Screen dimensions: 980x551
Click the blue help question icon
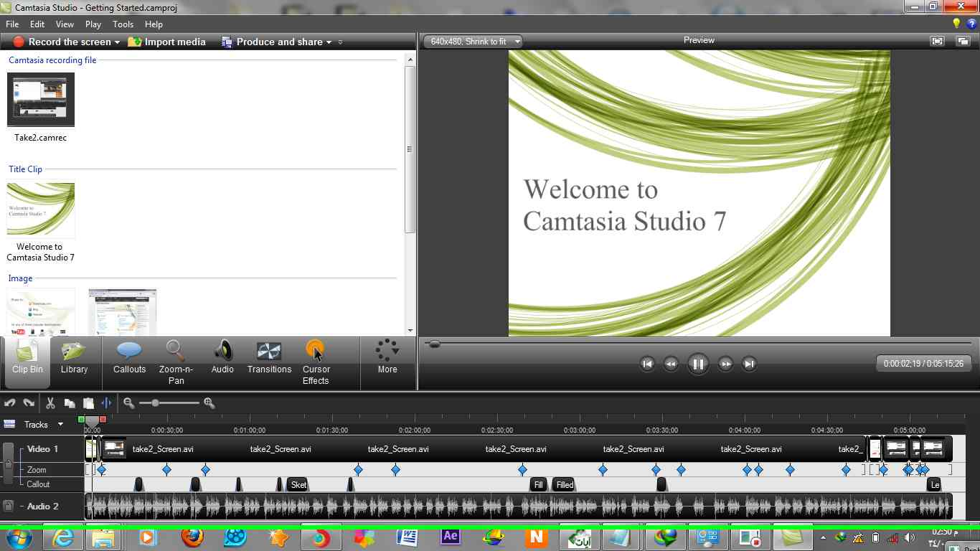coord(971,23)
